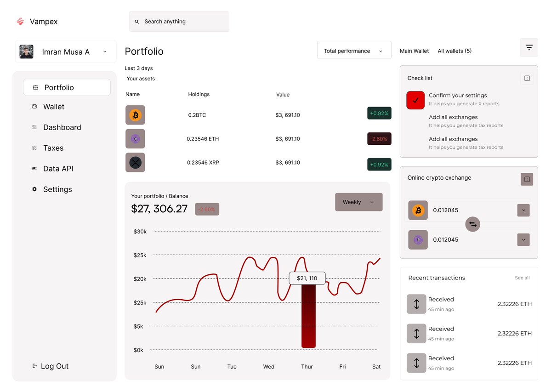The width and height of the screenshot is (551, 392).
Task: Open All wallets (5) view
Action: coord(454,51)
